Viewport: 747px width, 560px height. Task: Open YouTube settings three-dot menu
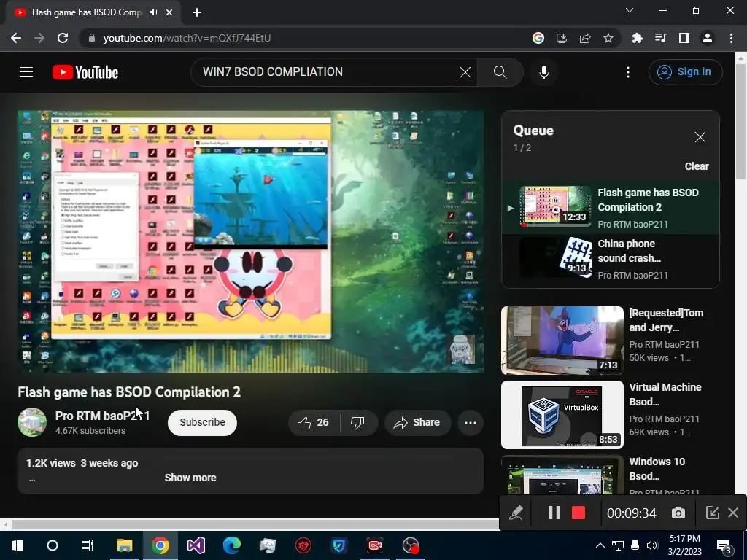click(628, 72)
